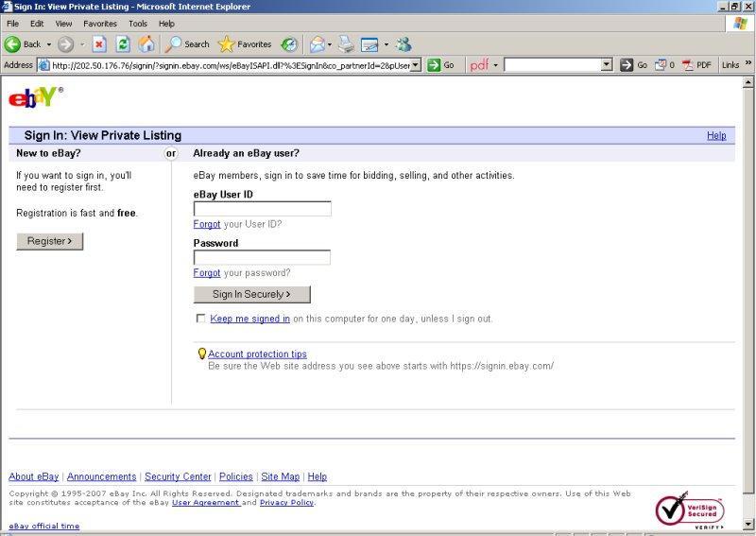The height and width of the screenshot is (536, 756).
Task: Click the Sign In Securely button
Action: pos(251,294)
